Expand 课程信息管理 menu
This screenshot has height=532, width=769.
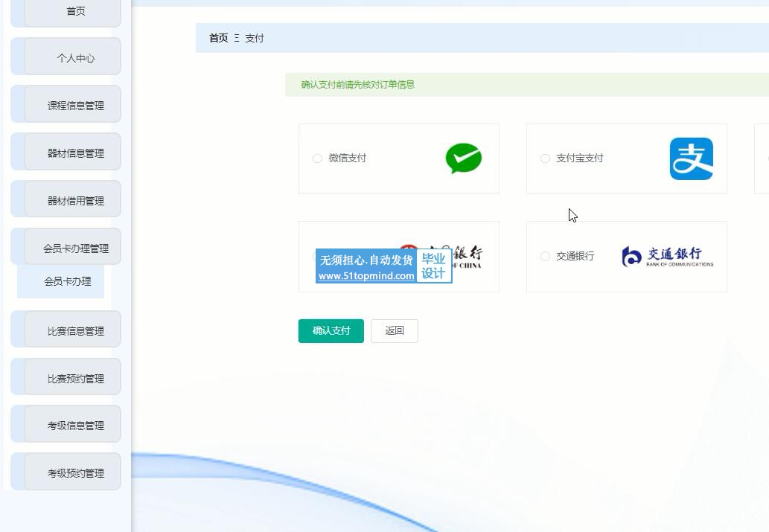pos(66,104)
